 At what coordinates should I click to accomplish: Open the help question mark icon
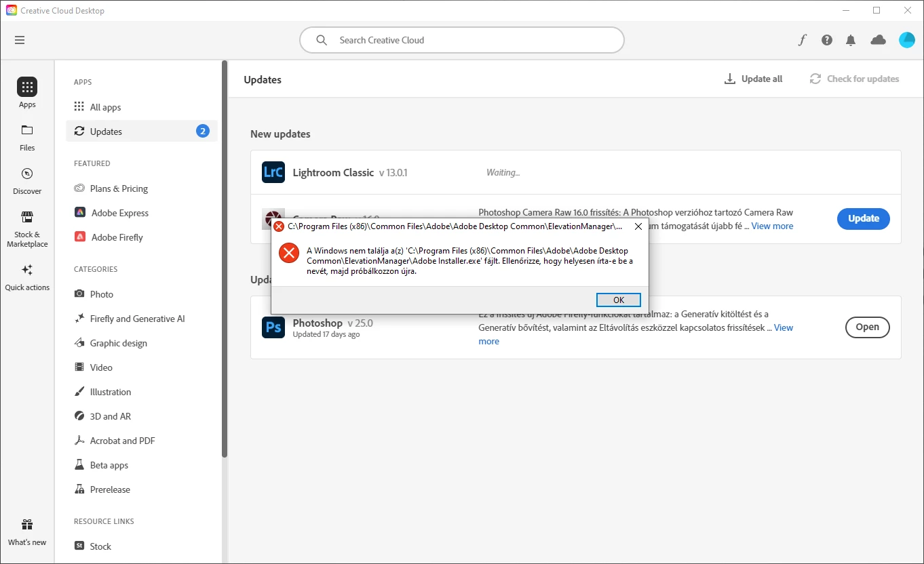pyautogui.click(x=826, y=40)
